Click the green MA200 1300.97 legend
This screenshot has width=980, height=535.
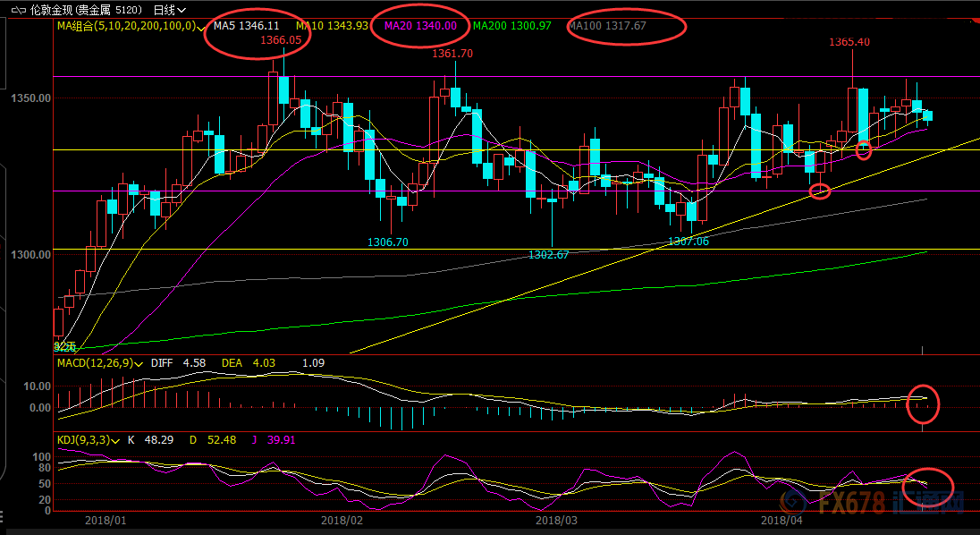pyautogui.click(x=513, y=26)
